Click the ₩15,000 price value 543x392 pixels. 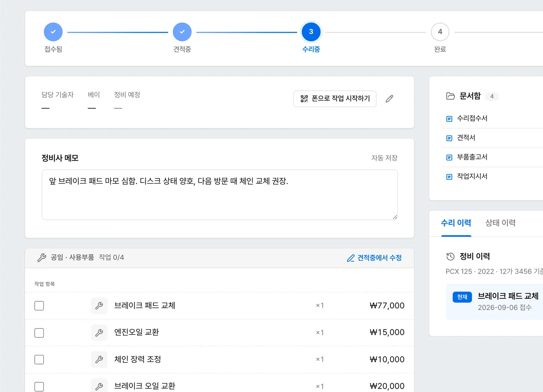(x=387, y=332)
